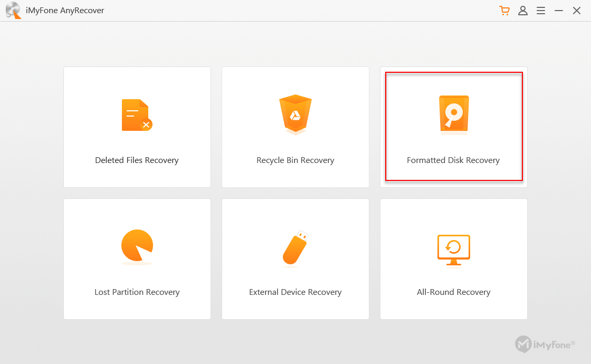Select the Deleted Files Recovery icon
This screenshot has width=591, height=364.
coord(136,114)
